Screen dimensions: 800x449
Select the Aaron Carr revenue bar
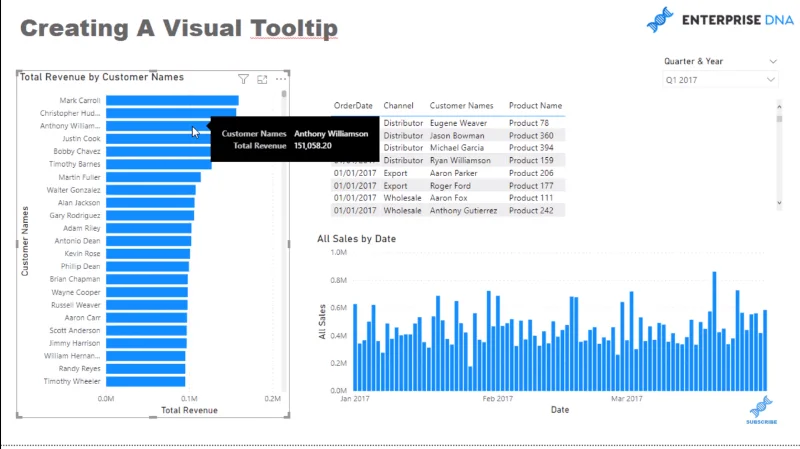point(146,318)
